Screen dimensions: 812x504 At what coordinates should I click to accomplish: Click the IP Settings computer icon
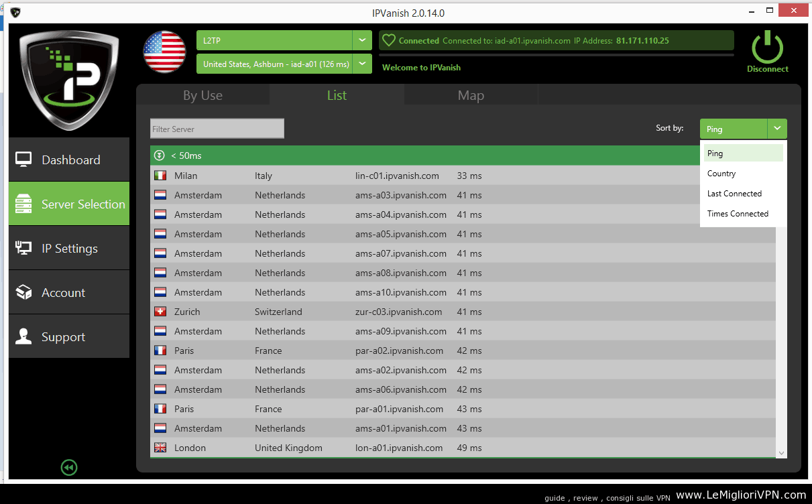pos(24,248)
